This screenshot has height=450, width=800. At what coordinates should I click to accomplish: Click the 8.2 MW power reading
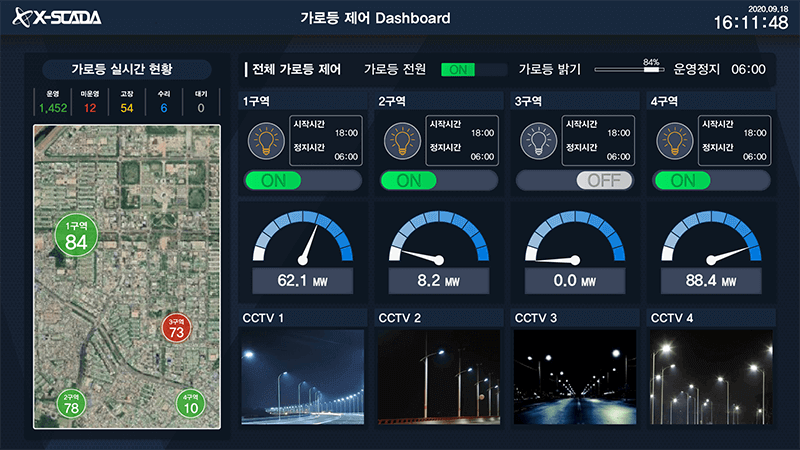pyautogui.click(x=439, y=281)
